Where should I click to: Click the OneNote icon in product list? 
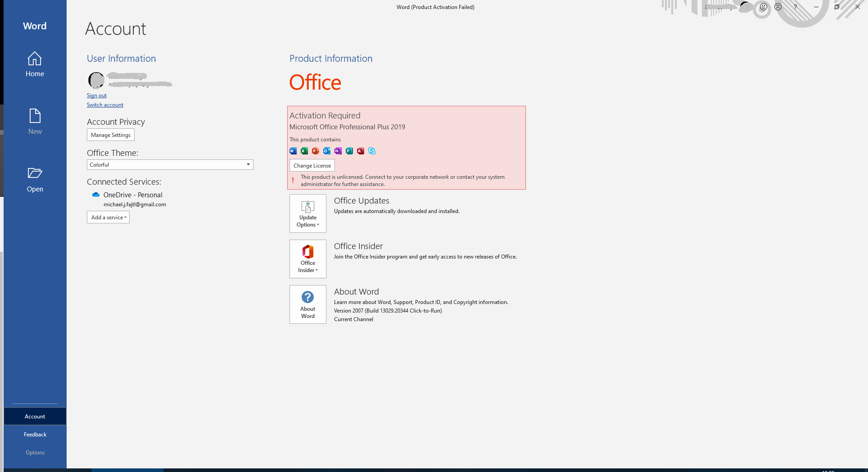pyautogui.click(x=338, y=151)
